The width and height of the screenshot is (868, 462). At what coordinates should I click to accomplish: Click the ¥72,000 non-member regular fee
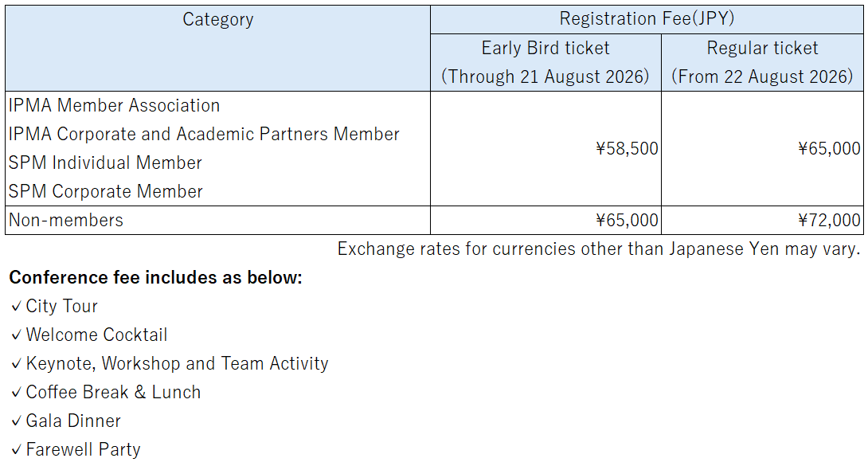click(x=829, y=221)
